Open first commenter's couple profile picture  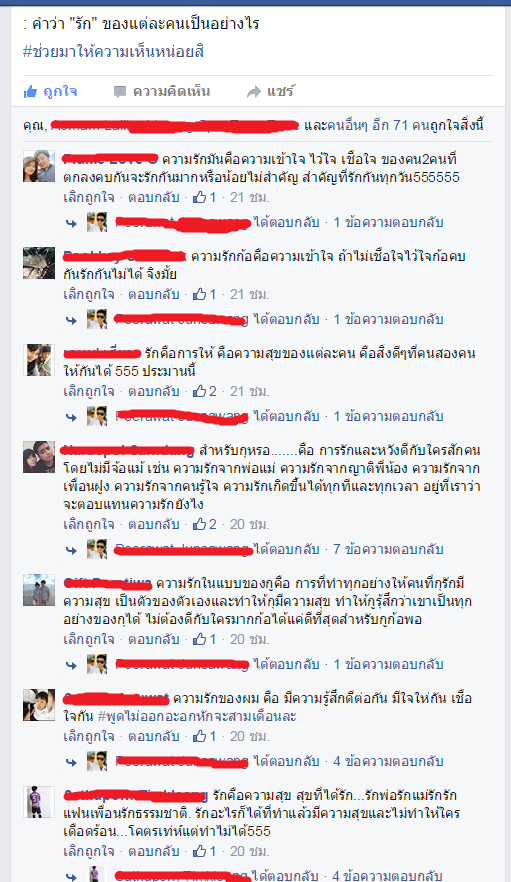[x=39, y=166]
